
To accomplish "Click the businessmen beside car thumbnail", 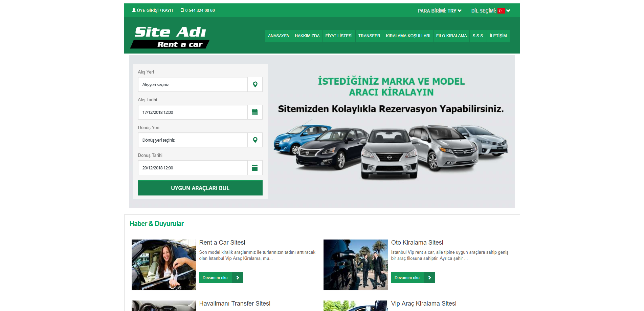I will point(356,265).
